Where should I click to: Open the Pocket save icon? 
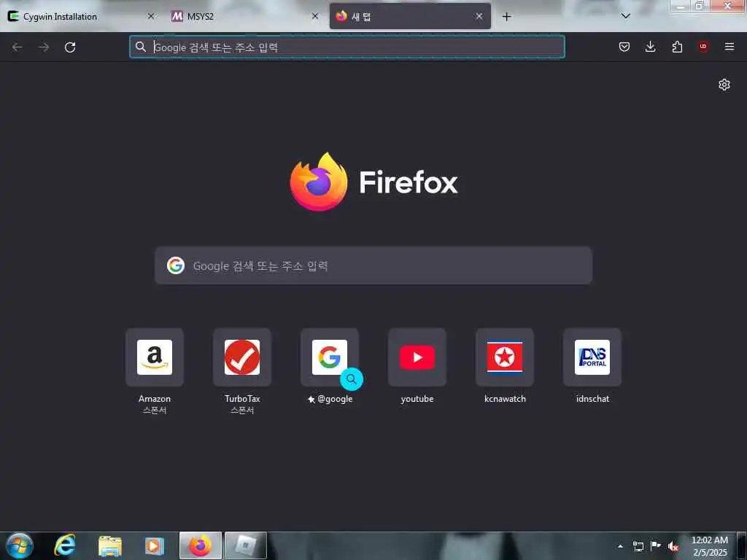tap(624, 47)
